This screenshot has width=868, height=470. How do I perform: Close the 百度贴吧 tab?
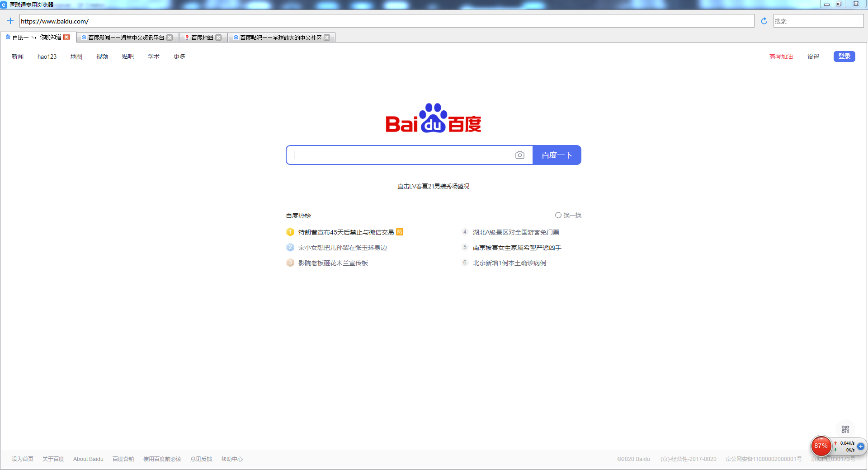[x=327, y=38]
